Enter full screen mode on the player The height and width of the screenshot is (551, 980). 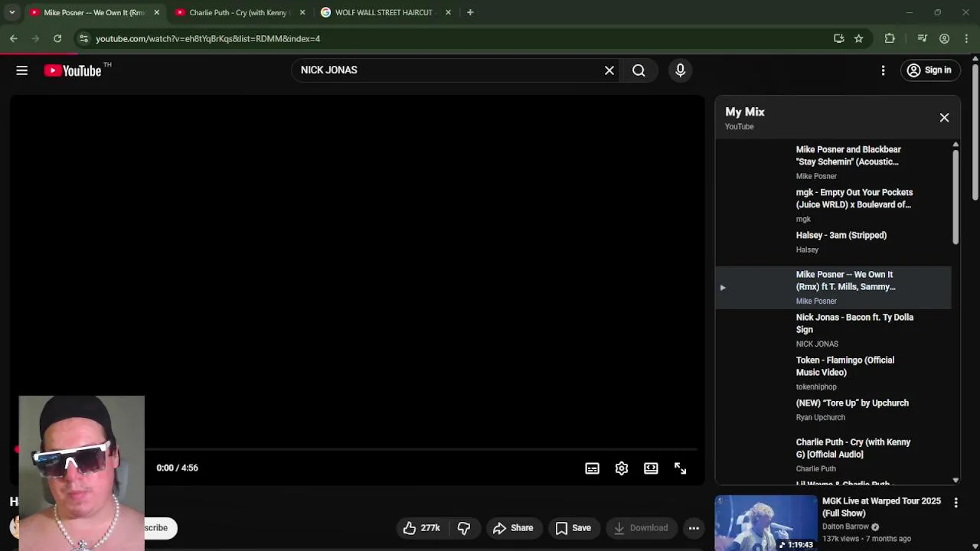(680, 468)
